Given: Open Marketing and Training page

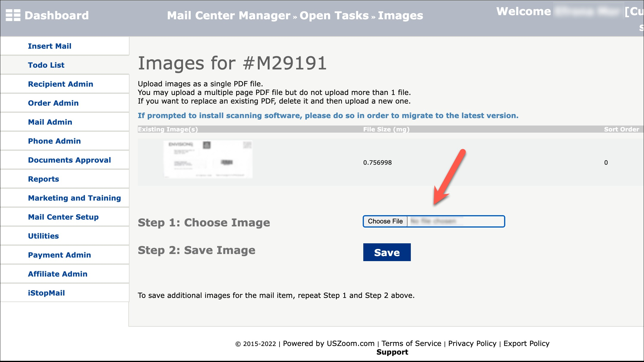Looking at the screenshot, I should click(74, 198).
